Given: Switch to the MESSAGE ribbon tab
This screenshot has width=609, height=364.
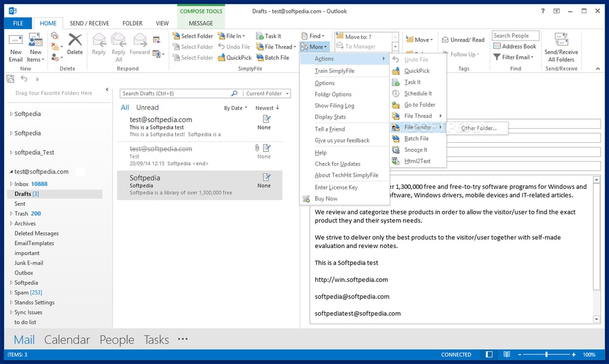Looking at the screenshot, I should [201, 22].
